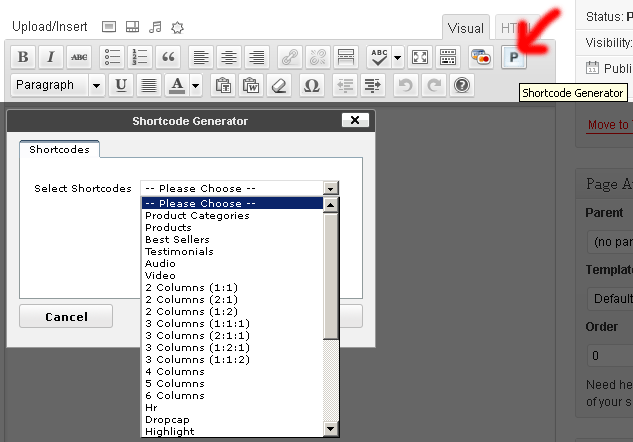Open the Shortcode Generator toolbar icon
This screenshot has width=633, height=442.
[513, 57]
